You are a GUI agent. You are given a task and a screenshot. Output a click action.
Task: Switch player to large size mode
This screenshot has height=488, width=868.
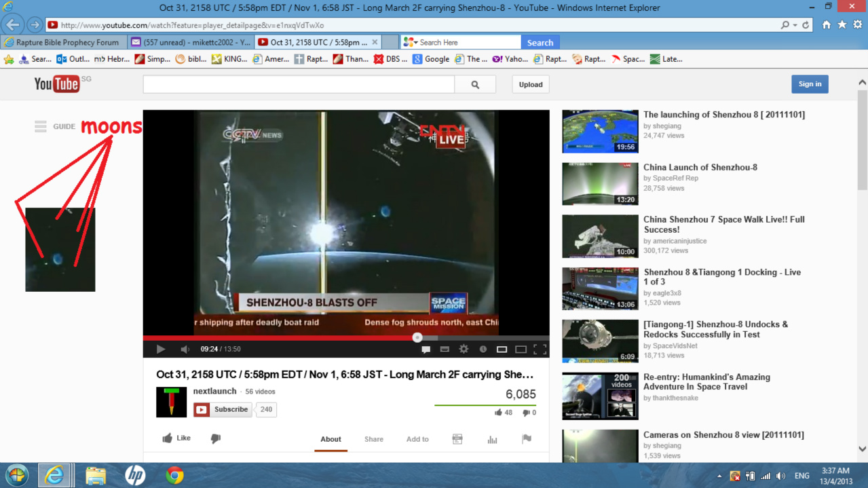[521, 350]
